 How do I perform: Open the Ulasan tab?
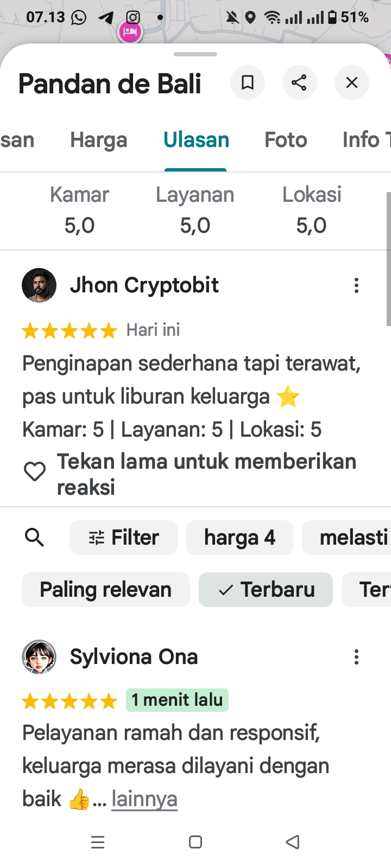coord(196,140)
